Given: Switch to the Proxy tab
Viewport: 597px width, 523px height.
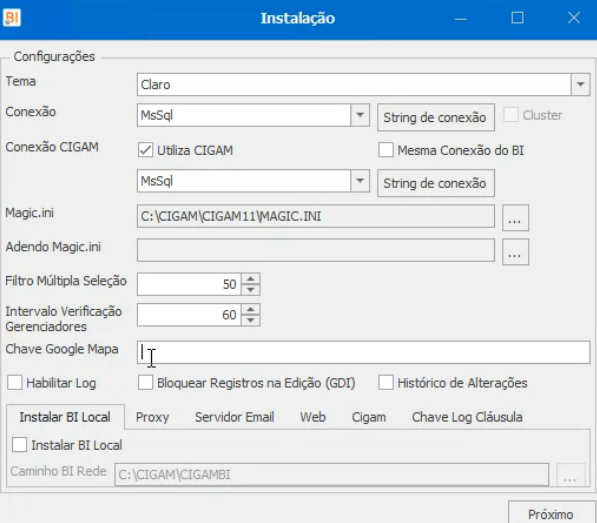Looking at the screenshot, I should click(x=152, y=417).
